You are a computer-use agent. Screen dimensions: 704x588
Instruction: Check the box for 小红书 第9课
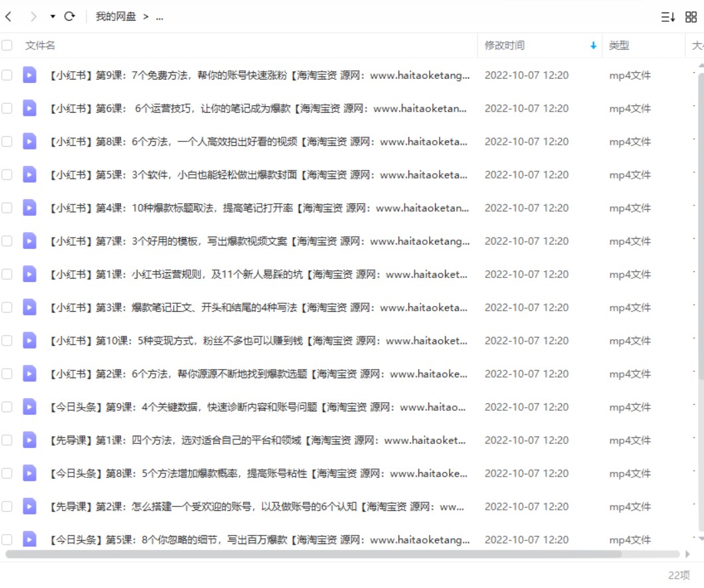7,75
